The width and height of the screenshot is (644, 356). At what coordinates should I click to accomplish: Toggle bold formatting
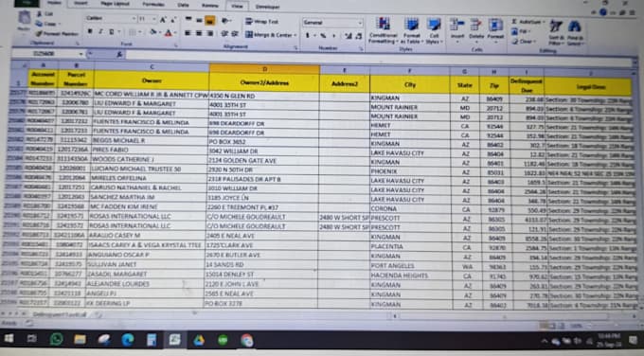pyautogui.click(x=90, y=31)
